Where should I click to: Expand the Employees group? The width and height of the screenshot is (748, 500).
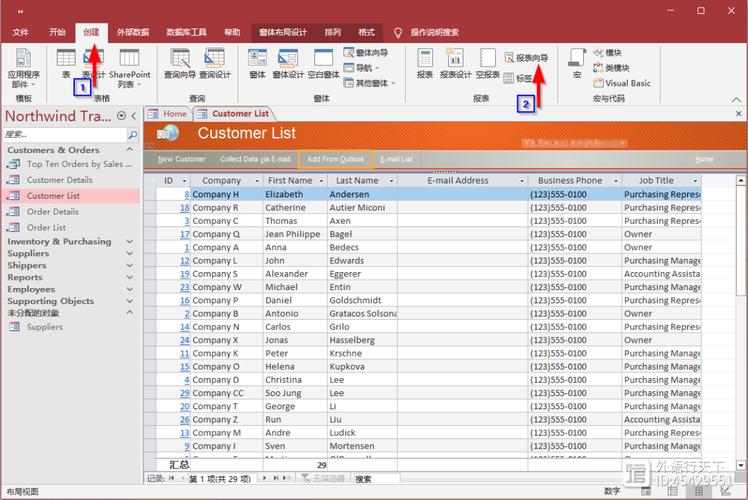[x=130, y=289]
